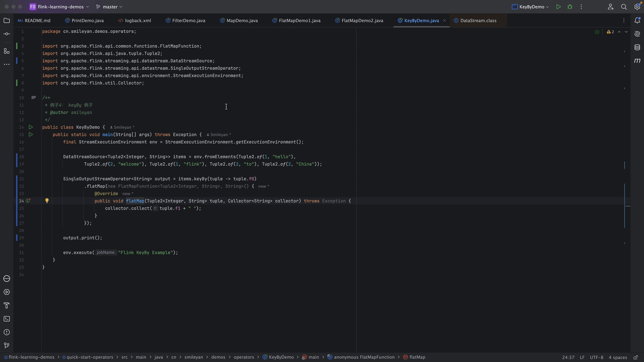This screenshot has width=644, height=362.
Task: Open the Structure tool window icon
Action: click(x=7, y=51)
